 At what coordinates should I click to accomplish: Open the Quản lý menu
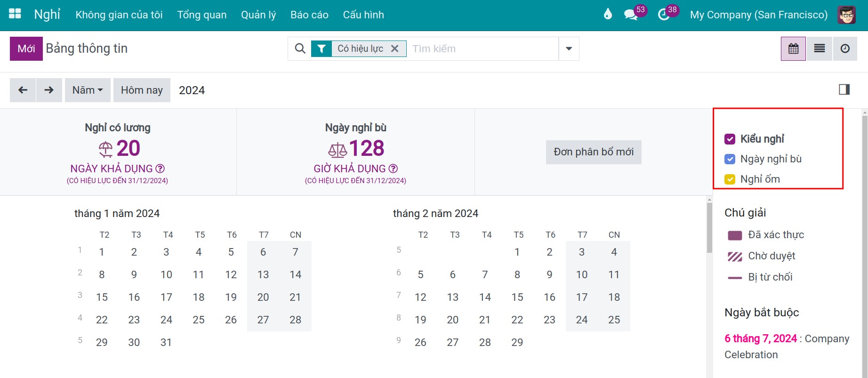[x=258, y=15]
